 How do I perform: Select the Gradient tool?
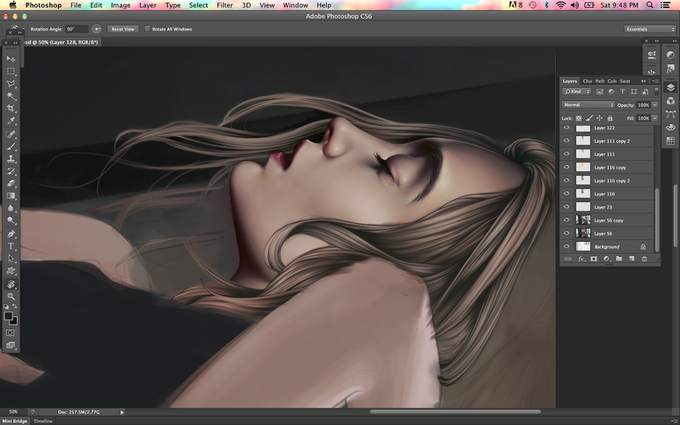(11, 196)
